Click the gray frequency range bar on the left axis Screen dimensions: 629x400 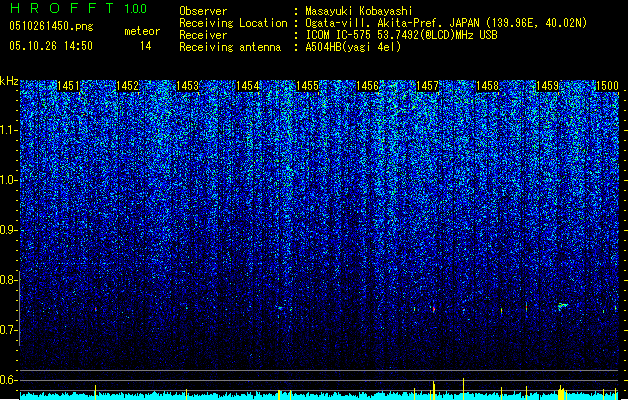(20, 308)
